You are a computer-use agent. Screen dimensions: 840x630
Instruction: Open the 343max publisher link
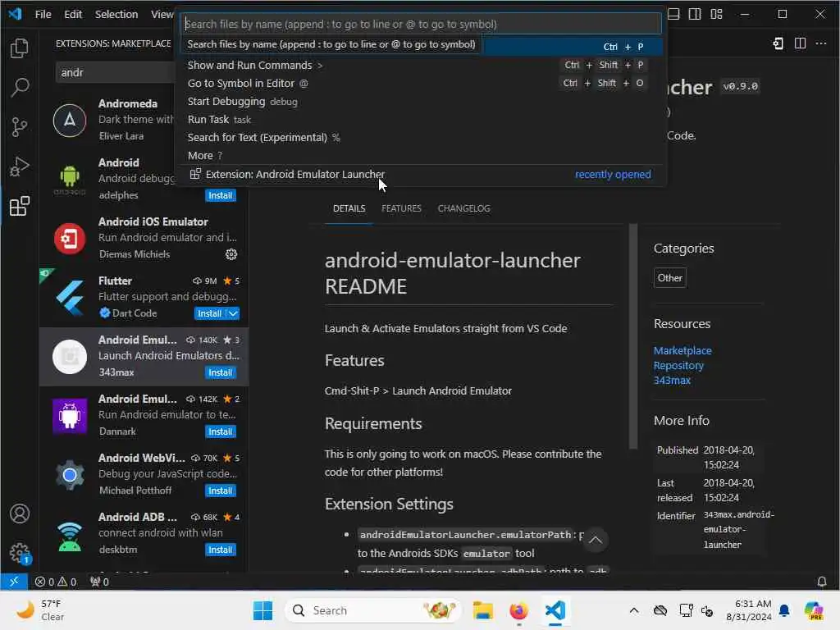pos(672,380)
